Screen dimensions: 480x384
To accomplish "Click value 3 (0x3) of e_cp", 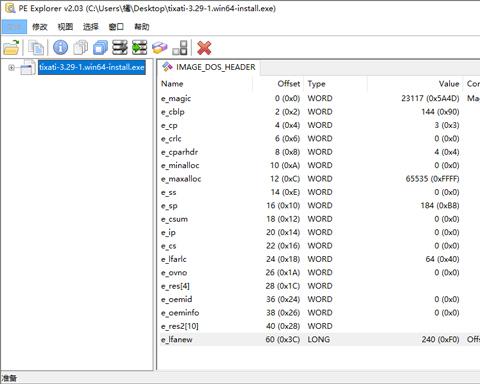I will tap(447, 125).
